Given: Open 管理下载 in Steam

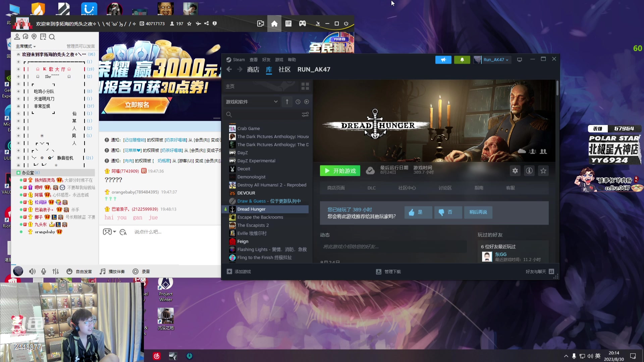Looking at the screenshot, I should click(x=388, y=271).
